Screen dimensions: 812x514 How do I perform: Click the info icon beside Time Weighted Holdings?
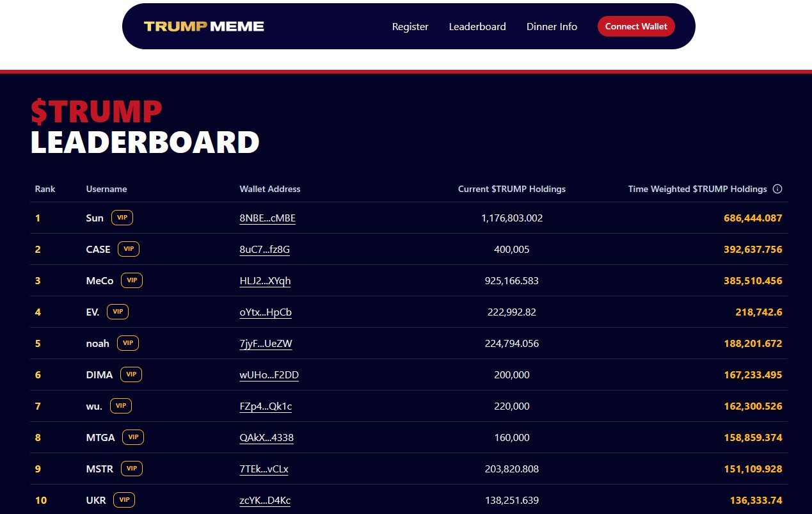click(x=777, y=189)
